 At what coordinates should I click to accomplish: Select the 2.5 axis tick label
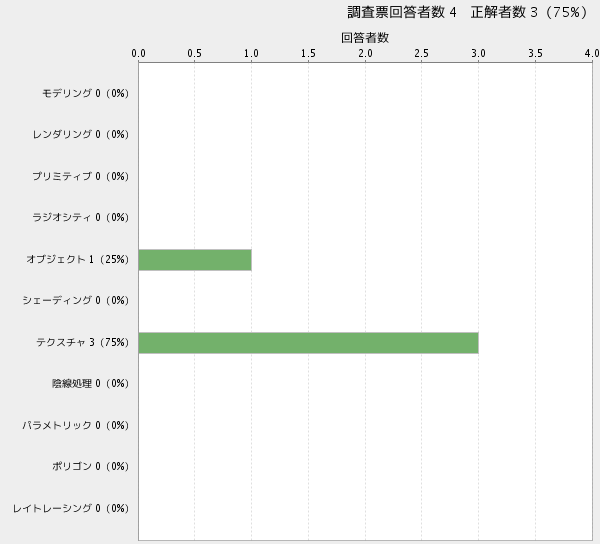point(422,54)
